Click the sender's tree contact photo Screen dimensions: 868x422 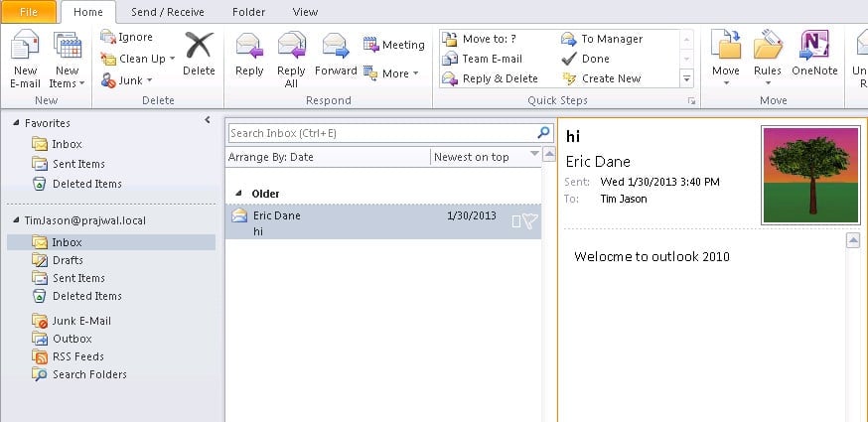[811, 175]
